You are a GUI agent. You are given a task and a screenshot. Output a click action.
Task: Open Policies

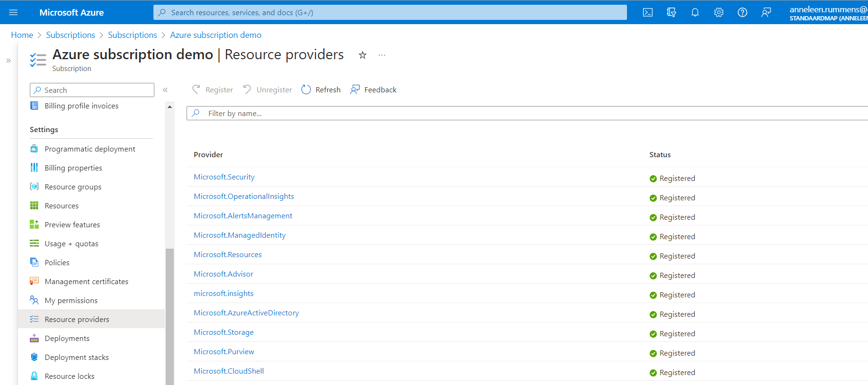tap(57, 262)
